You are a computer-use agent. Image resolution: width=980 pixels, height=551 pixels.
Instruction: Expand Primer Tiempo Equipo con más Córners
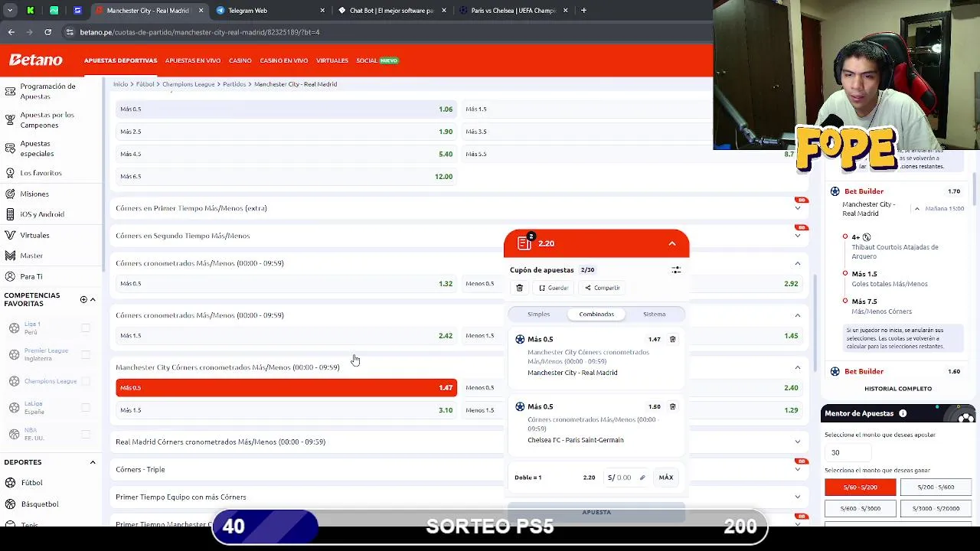(797, 497)
